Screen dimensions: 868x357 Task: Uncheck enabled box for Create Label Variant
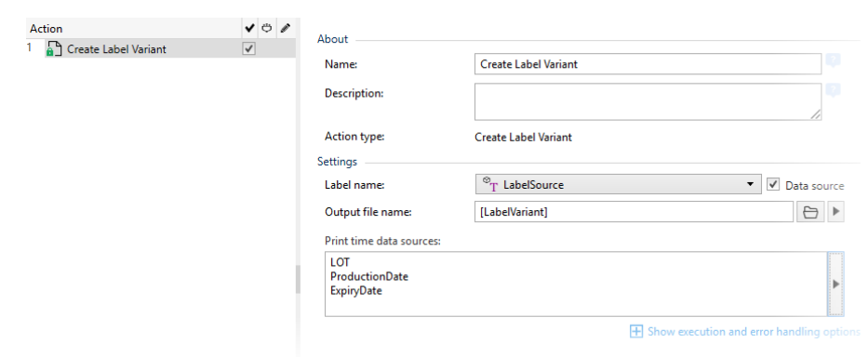249,48
